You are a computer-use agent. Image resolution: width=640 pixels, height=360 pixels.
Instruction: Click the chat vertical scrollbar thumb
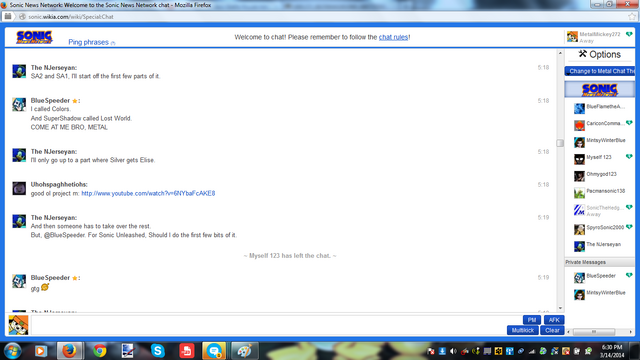point(560,143)
